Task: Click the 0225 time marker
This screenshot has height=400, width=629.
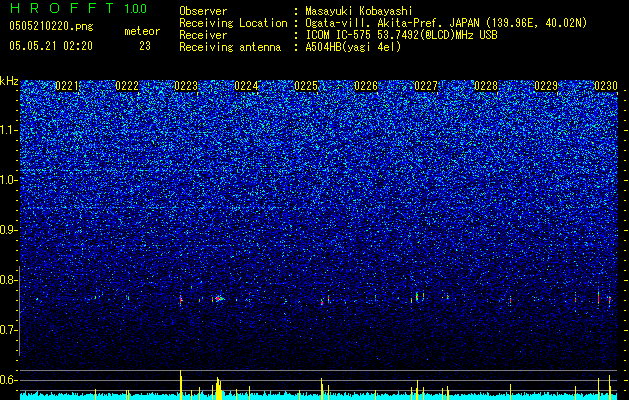Action: click(306, 86)
